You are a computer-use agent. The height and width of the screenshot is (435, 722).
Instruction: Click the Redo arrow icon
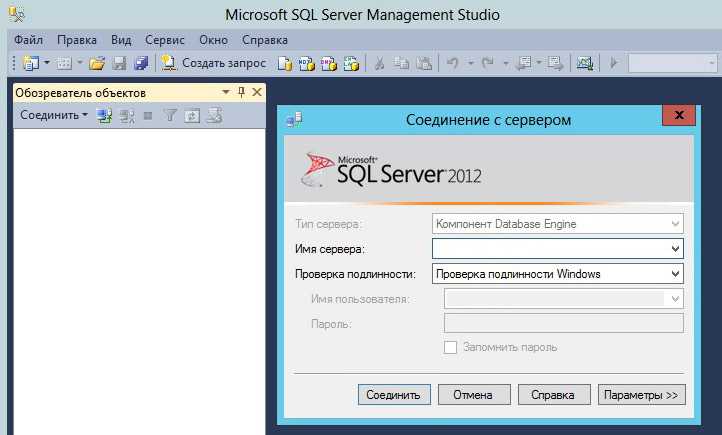click(x=488, y=63)
